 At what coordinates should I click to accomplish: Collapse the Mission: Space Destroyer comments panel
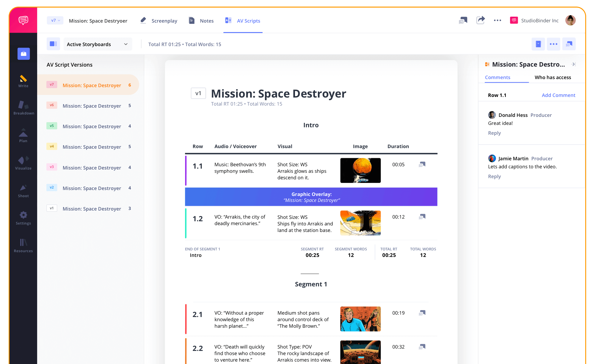tap(574, 64)
